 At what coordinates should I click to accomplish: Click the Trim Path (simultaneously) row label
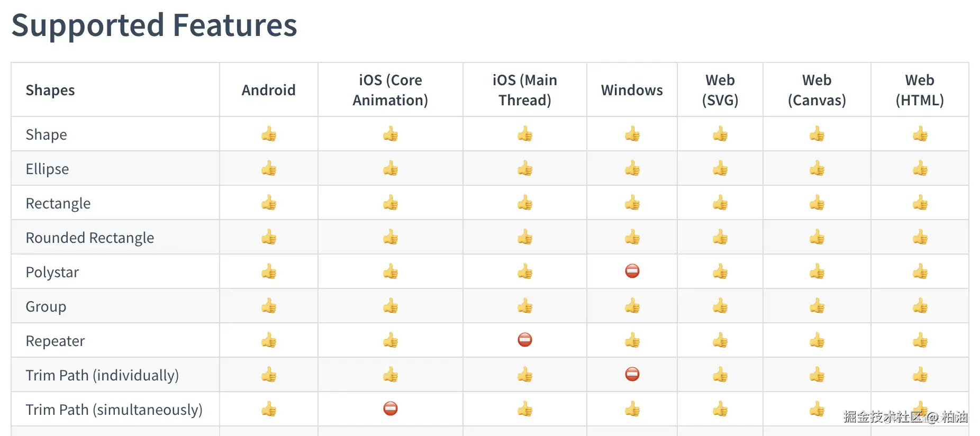click(x=114, y=410)
